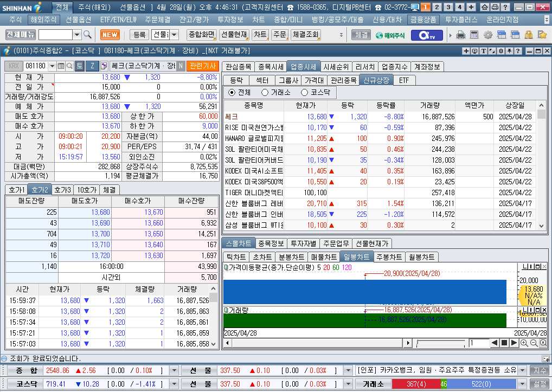Viewport: 552px width, 392px height.
Task: Click the magnifier icon beside the menu search box
Action: pyautogui.click(x=87, y=35)
